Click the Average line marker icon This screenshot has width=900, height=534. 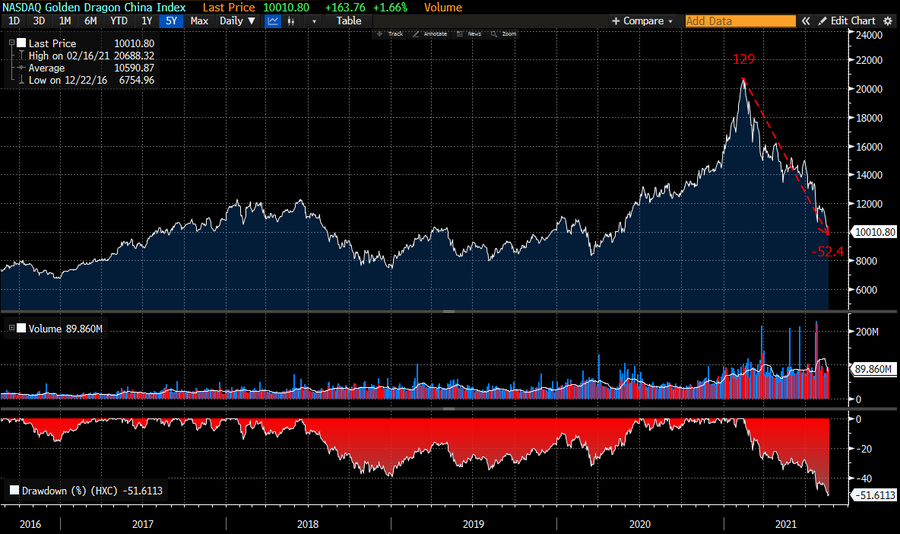[21, 68]
